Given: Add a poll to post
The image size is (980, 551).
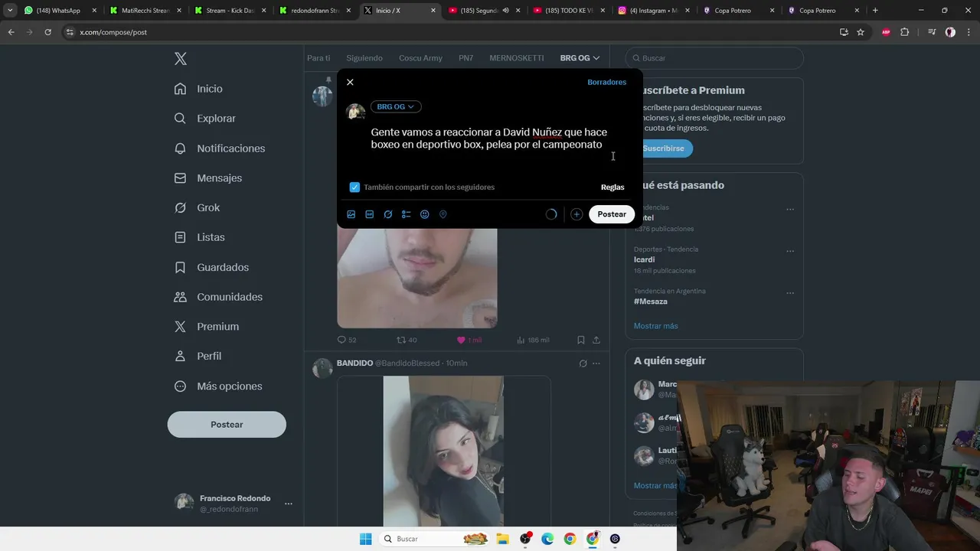Looking at the screenshot, I should 407,214.
